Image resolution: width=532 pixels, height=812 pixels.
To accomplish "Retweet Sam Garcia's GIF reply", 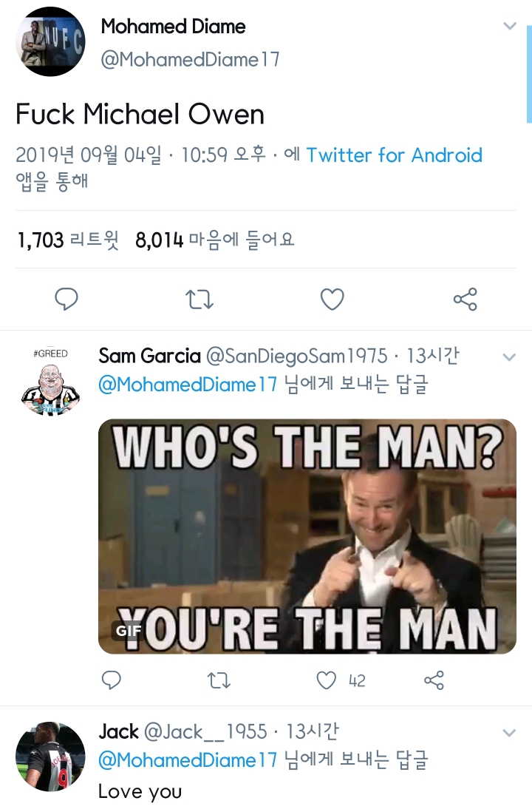I will click(219, 680).
